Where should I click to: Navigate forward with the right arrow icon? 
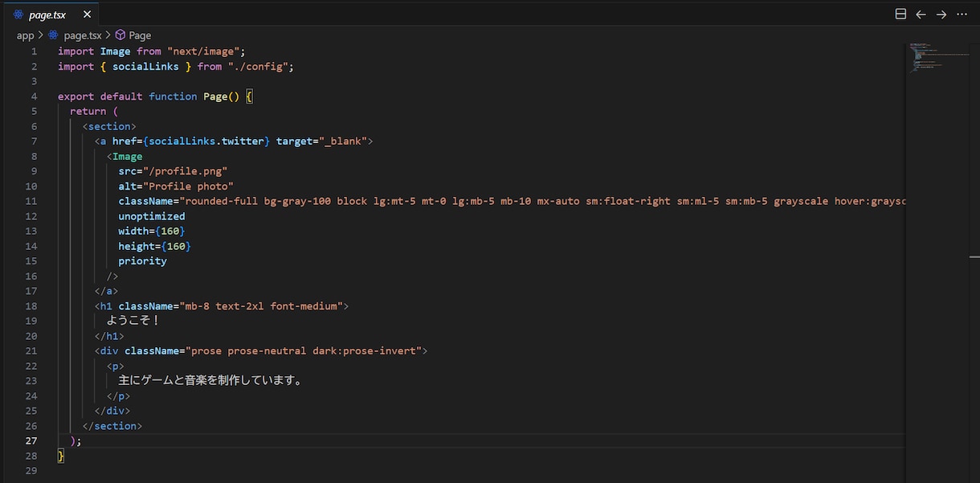coord(941,14)
